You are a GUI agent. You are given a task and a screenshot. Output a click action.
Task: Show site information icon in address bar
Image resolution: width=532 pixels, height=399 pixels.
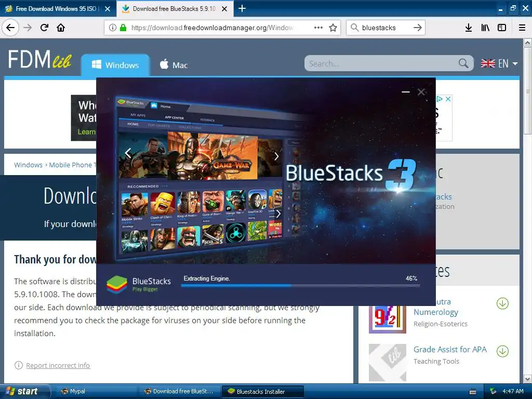pos(112,28)
